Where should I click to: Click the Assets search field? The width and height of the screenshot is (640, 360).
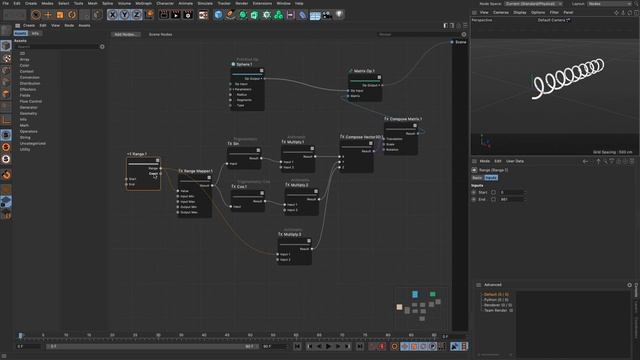(57, 47)
